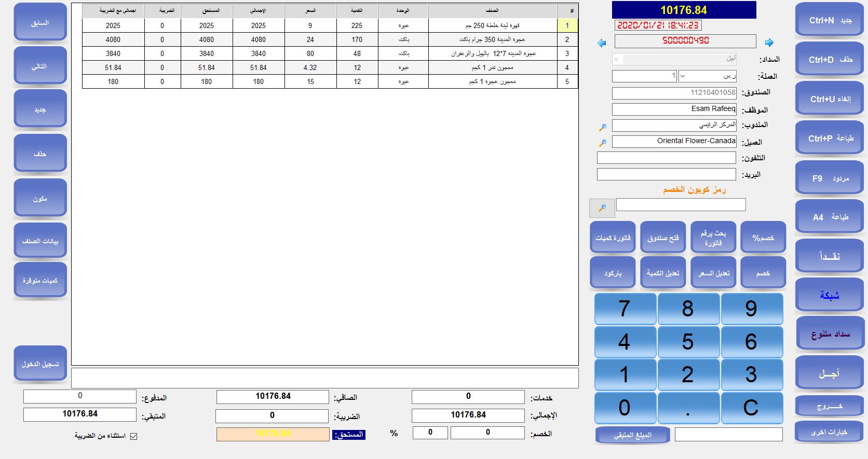868x459 pixels.
Task: Click the باركود barcode button
Action: click(x=613, y=273)
